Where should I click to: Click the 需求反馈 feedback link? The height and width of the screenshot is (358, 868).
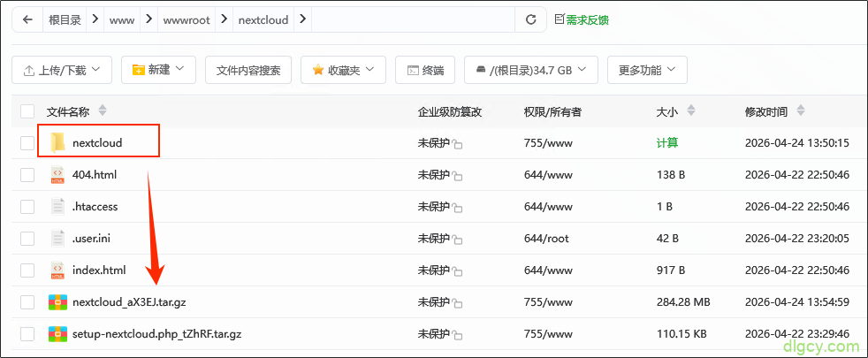pyautogui.click(x=582, y=20)
